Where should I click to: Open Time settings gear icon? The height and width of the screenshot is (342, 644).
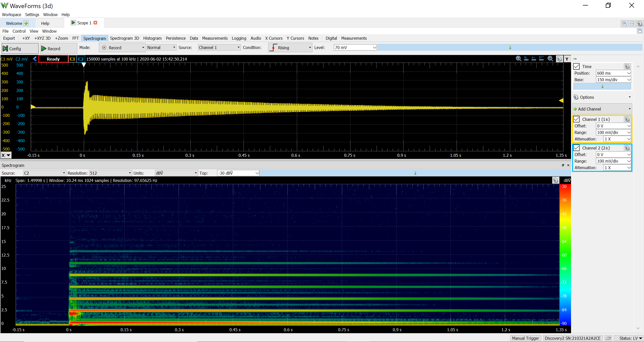627,66
